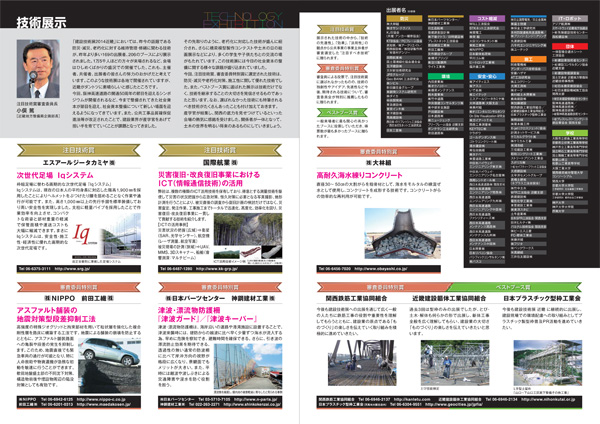Open the scaffolding formwork site photo
This screenshot has height=424, width=600.
coord(548,363)
